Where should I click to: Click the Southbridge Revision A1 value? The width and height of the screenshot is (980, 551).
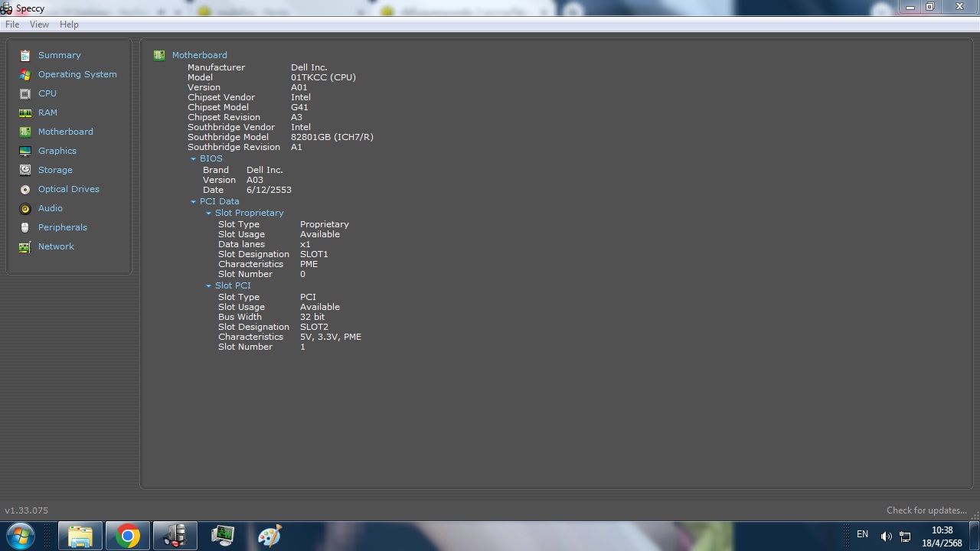tap(296, 147)
